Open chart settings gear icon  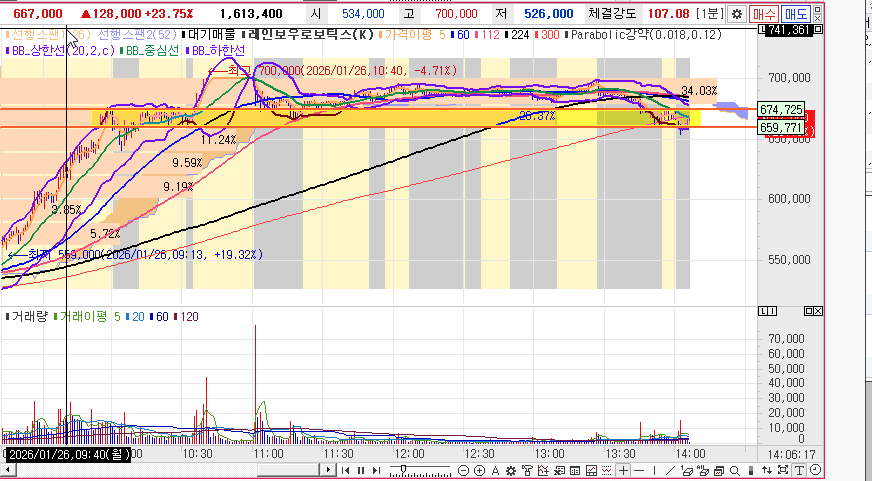pyautogui.click(x=736, y=15)
